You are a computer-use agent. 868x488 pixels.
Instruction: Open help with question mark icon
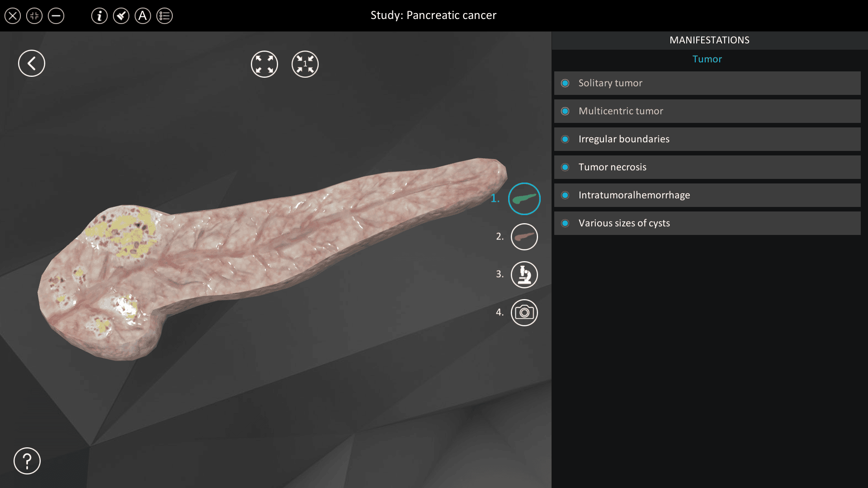(27, 461)
